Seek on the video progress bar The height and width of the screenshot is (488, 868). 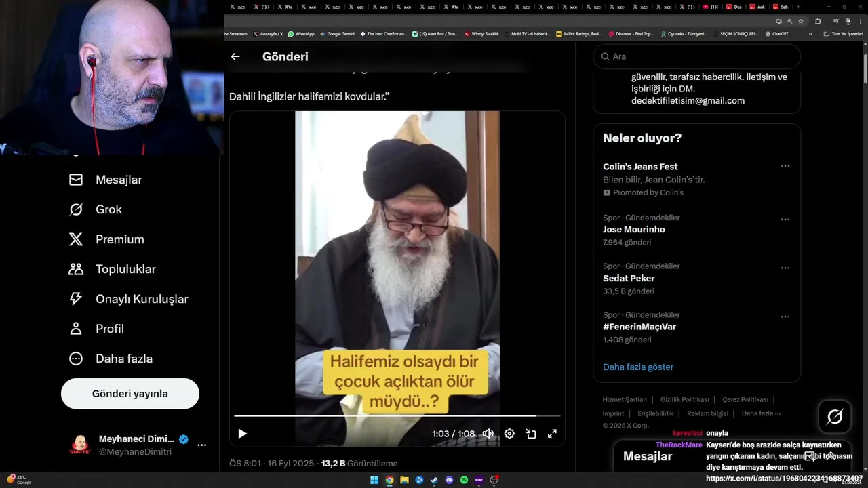coord(397,415)
